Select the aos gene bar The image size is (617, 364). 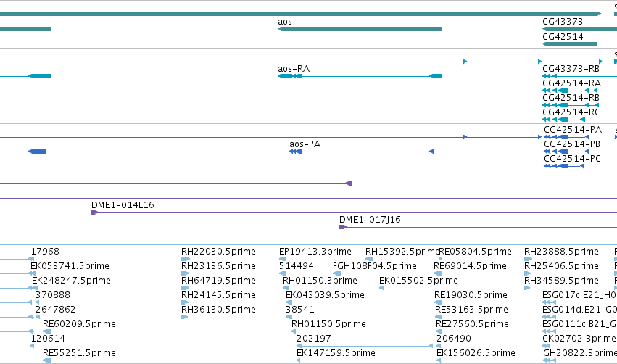click(360, 29)
